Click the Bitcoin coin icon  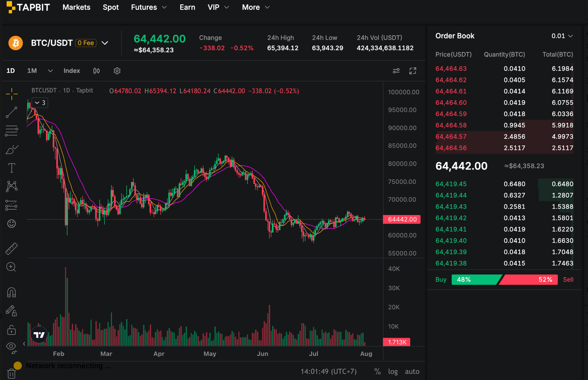coord(16,43)
